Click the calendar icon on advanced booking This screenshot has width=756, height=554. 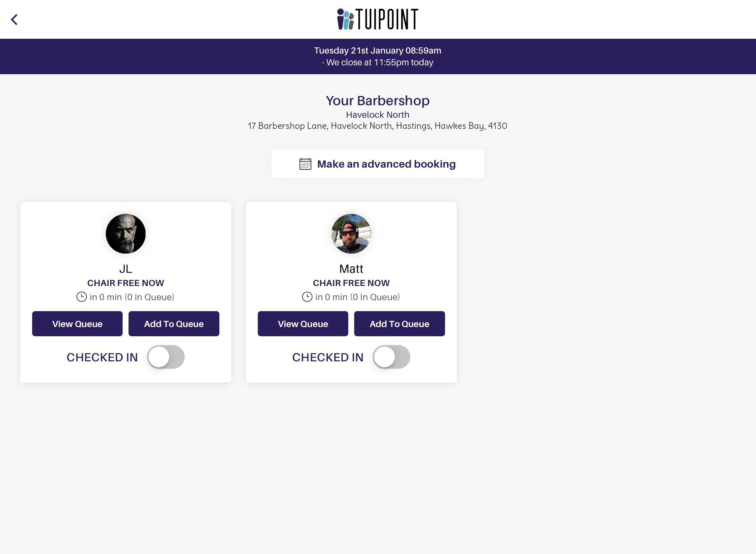(x=305, y=164)
